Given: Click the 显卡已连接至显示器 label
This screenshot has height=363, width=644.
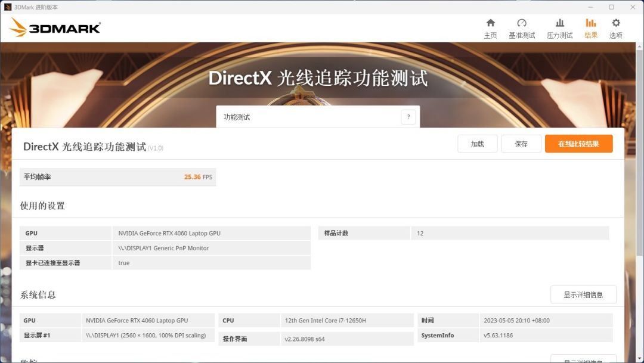Looking at the screenshot, I should pyautogui.click(x=52, y=263).
